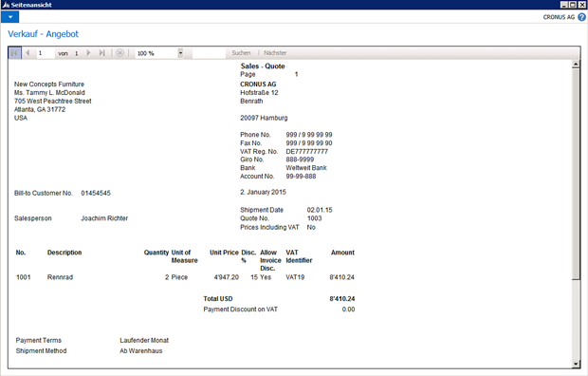Click the vertical scrollbar down arrow

tap(576, 364)
